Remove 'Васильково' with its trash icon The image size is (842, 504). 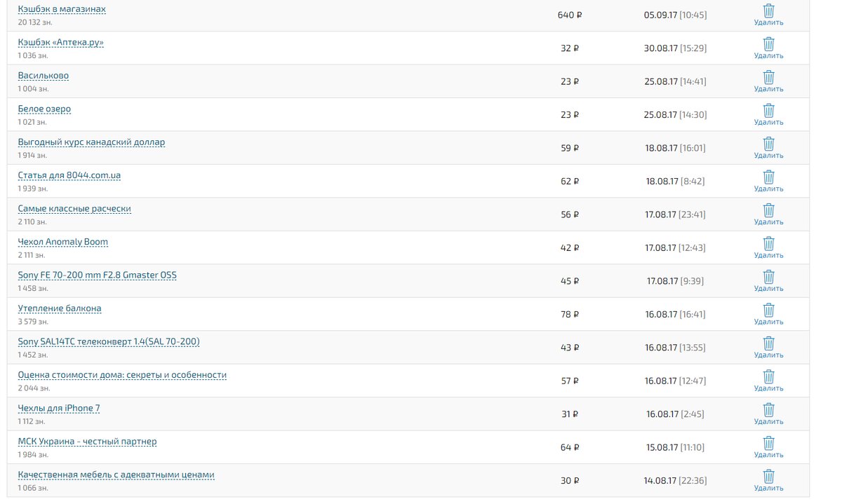pos(768,77)
